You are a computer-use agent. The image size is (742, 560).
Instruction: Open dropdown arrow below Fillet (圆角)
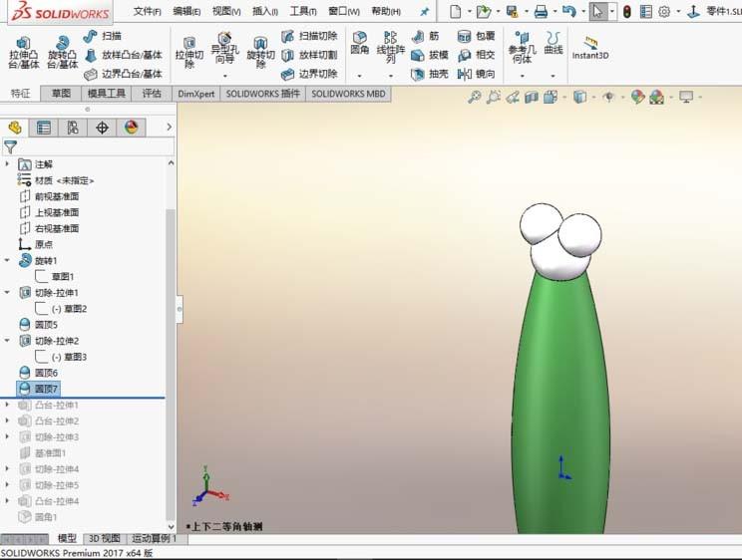pos(360,76)
